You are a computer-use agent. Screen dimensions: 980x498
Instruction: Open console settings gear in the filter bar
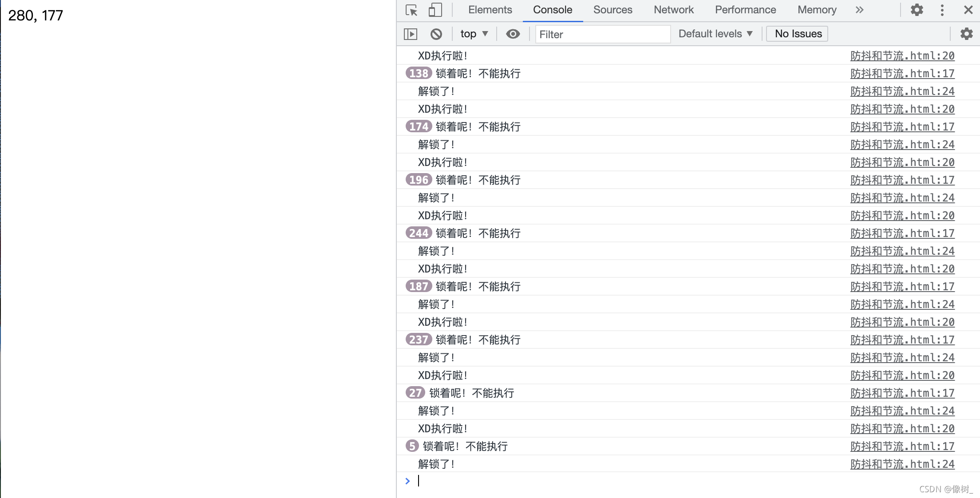tap(966, 34)
